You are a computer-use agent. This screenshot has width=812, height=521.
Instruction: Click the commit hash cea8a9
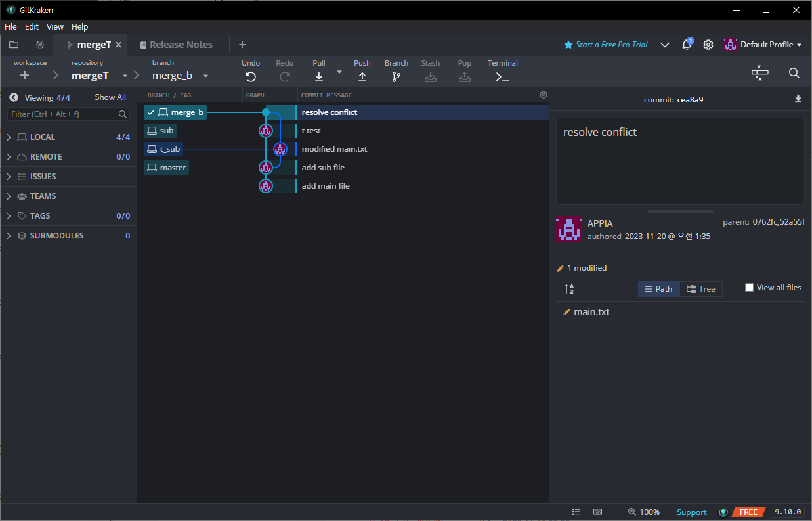point(690,100)
